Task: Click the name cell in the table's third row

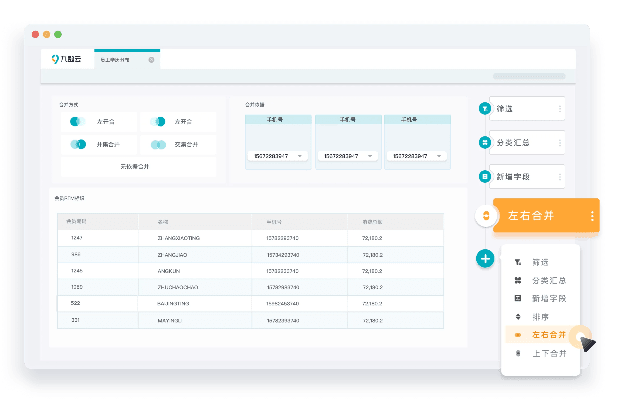Action: click(195, 271)
